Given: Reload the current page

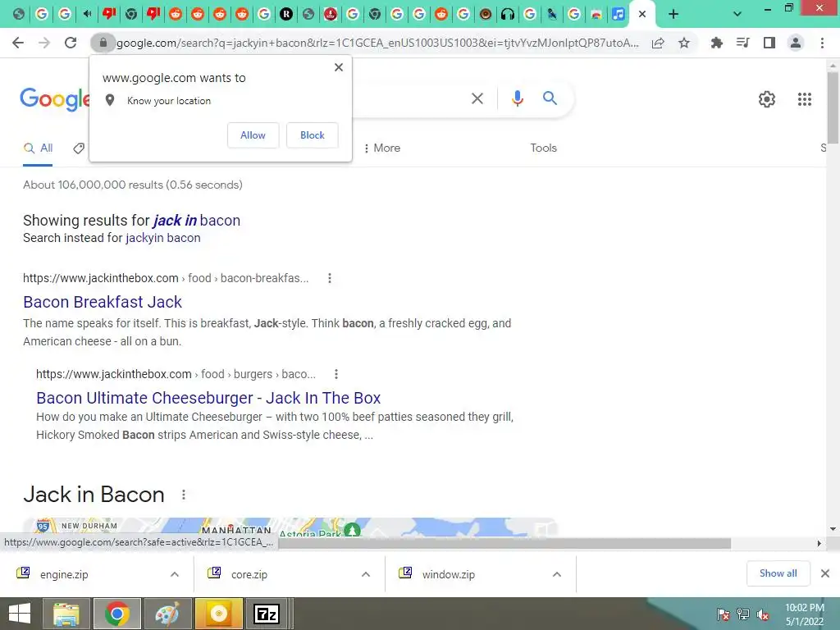Looking at the screenshot, I should pyautogui.click(x=71, y=43).
